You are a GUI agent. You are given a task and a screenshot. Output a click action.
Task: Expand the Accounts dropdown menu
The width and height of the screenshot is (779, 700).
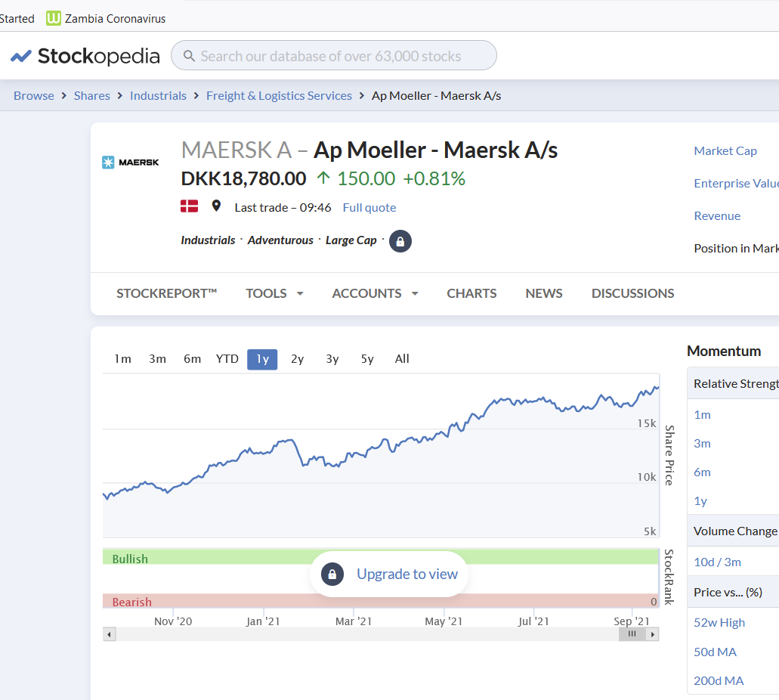pos(375,293)
